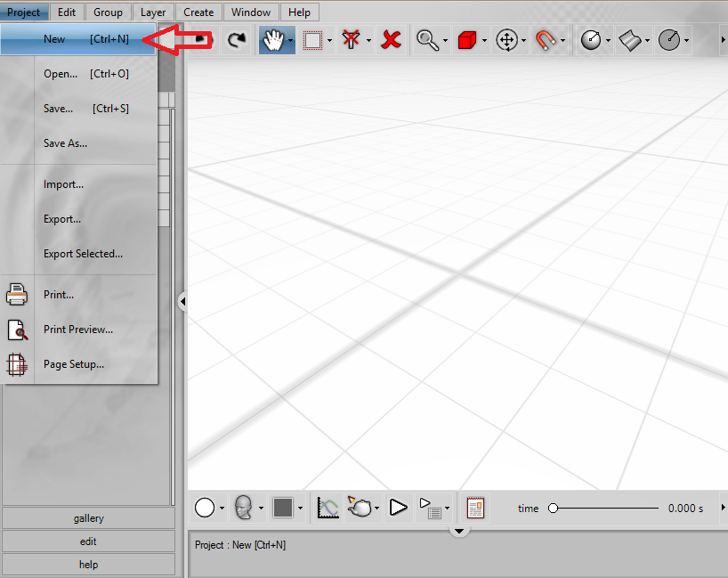The image size is (728, 578).
Task: Click the redo arrow icon in toolbar
Action: [x=237, y=40]
